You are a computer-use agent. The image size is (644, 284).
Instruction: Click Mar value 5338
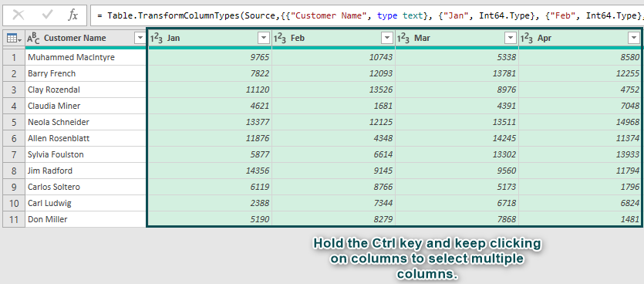click(457, 58)
